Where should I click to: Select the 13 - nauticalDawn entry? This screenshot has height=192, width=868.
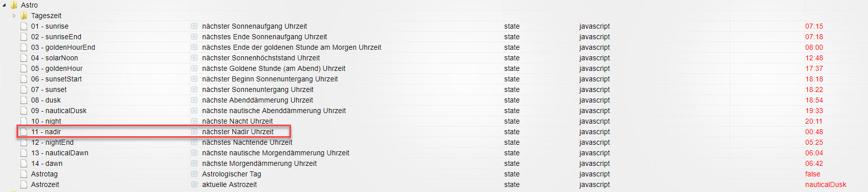(60, 153)
